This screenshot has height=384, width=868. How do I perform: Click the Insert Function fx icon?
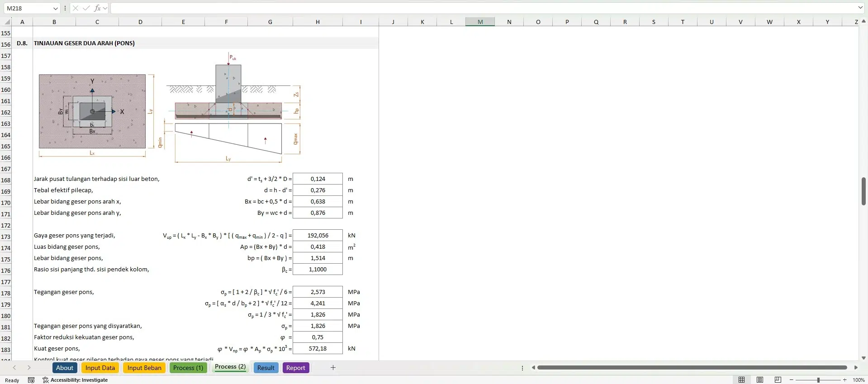[97, 8]
